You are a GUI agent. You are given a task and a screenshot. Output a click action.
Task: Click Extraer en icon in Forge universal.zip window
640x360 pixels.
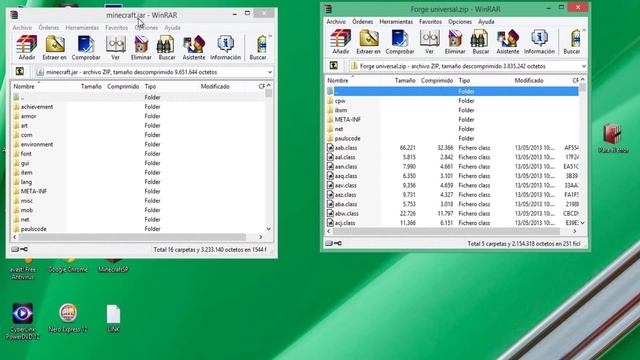point(368,42)
